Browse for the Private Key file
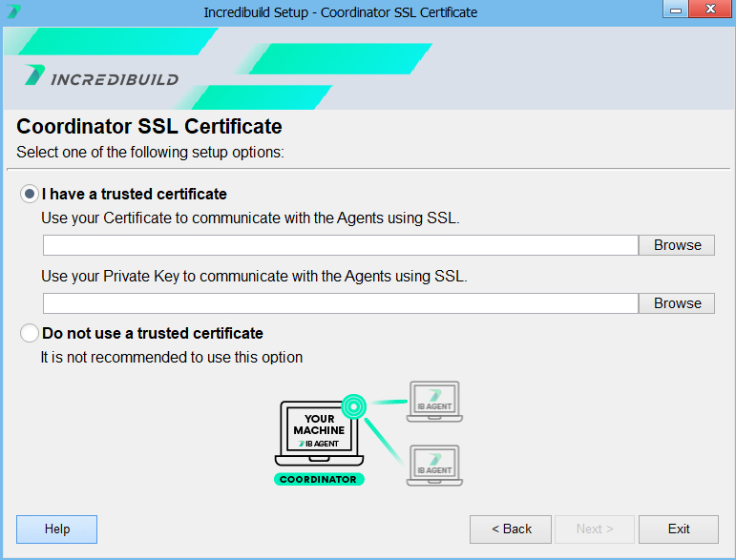This screenshot has width=736, height=560. (677, 303)
